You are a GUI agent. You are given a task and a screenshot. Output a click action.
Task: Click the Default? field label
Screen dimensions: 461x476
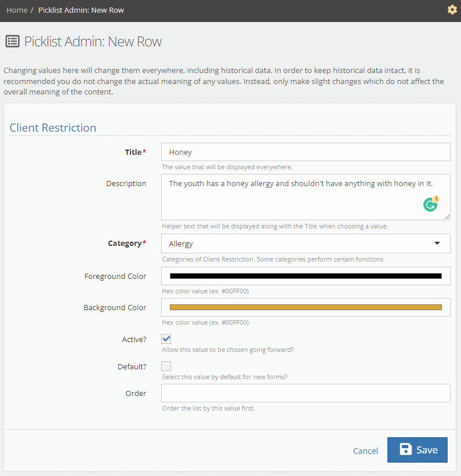click(x=132, y=366)
